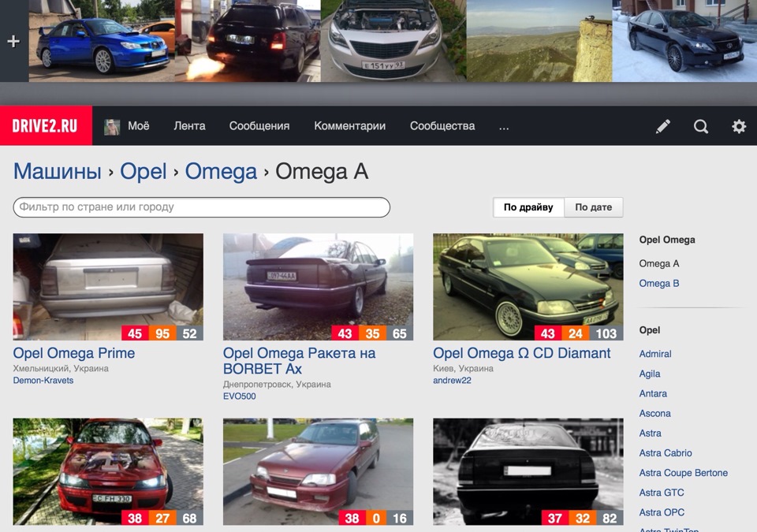Sort by По драйву
This screenshot has height=532, width=757.
pos(528,207)
